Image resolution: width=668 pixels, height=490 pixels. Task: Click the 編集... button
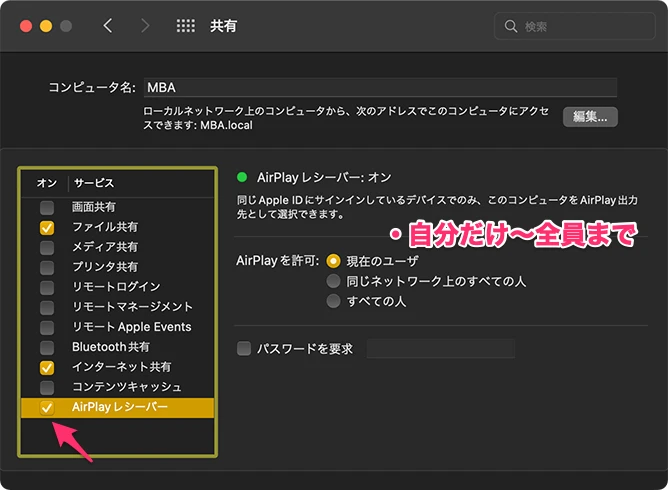pos(590,117)
